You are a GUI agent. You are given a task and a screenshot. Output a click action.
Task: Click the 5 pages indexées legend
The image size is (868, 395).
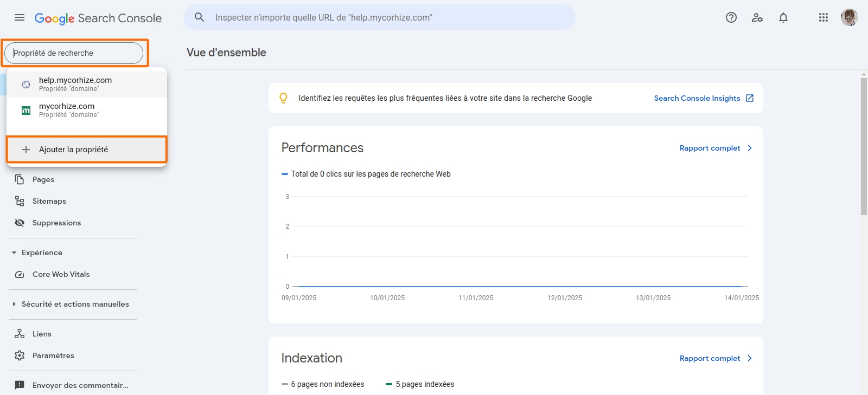[x=420, y=384]
